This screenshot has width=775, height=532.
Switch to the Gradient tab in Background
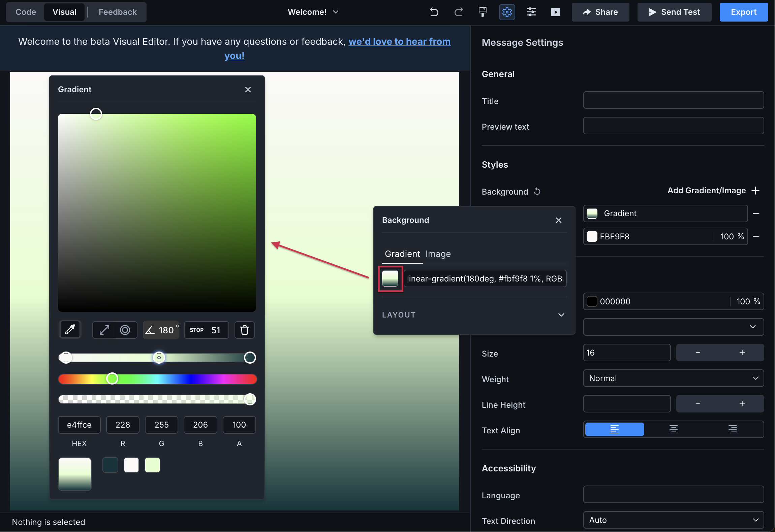coord(402,253)
